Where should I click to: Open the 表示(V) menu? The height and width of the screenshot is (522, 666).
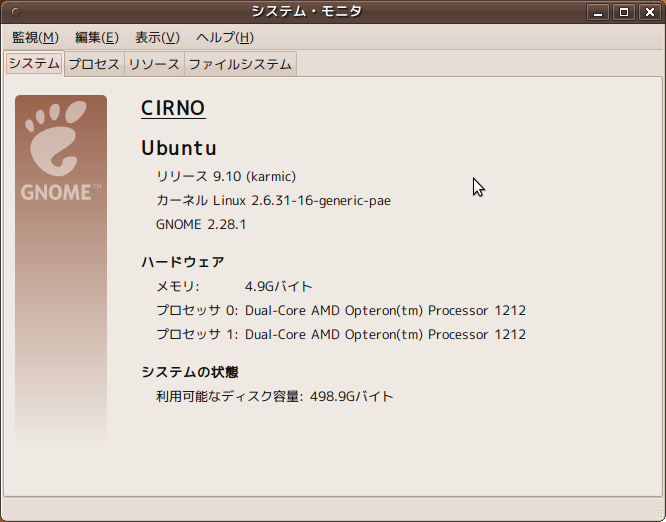click(x=157, y=37)
